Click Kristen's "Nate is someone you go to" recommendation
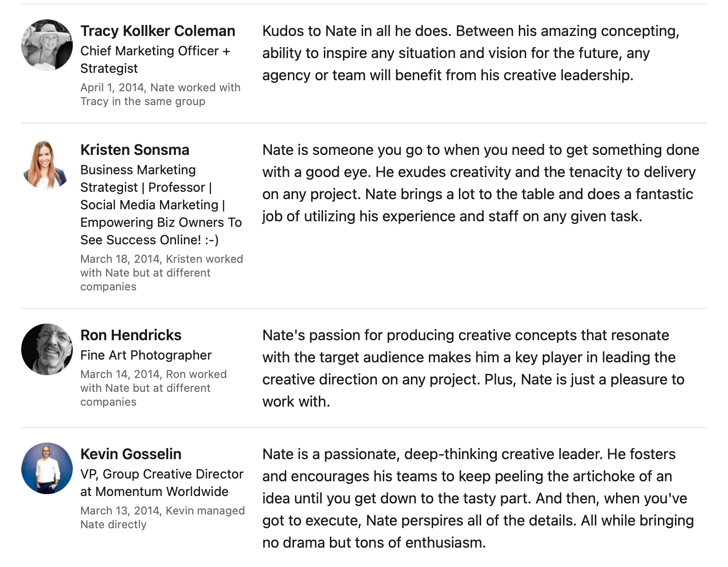The height and width of the screenshot is (567, 728). [480, 183]
